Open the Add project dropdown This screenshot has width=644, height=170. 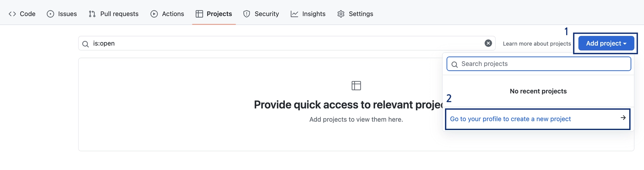click(606, 43)
